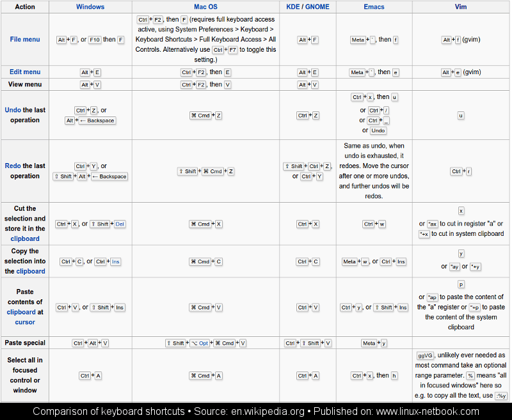Open the Windows column header link

[x=90, y=7]
